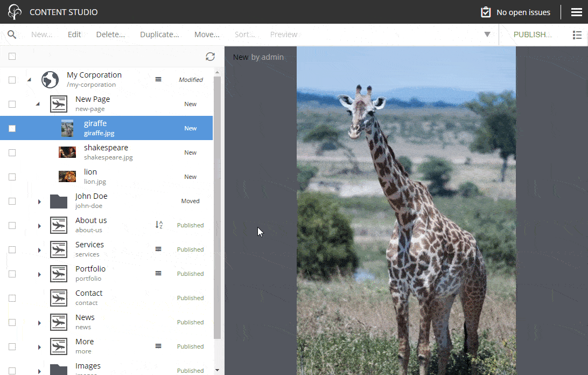The height and width of the screenshot is (375, 588).
Task: Check the giraffe row checkbox
Action: [x=12, y=128]
